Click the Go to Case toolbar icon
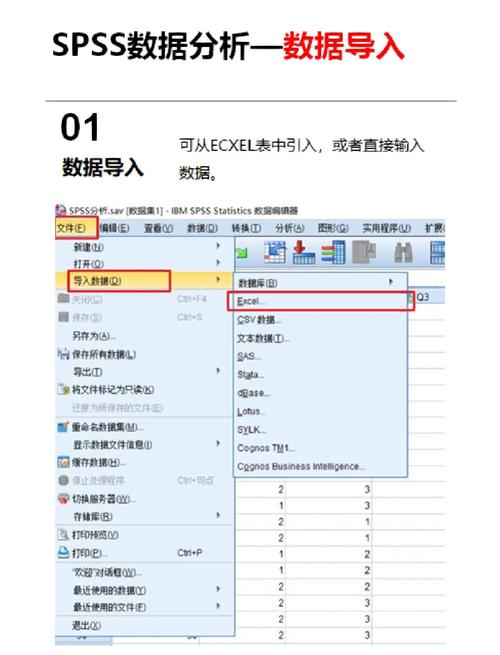Screen dimensions: 500x655 tap(275, 251)
